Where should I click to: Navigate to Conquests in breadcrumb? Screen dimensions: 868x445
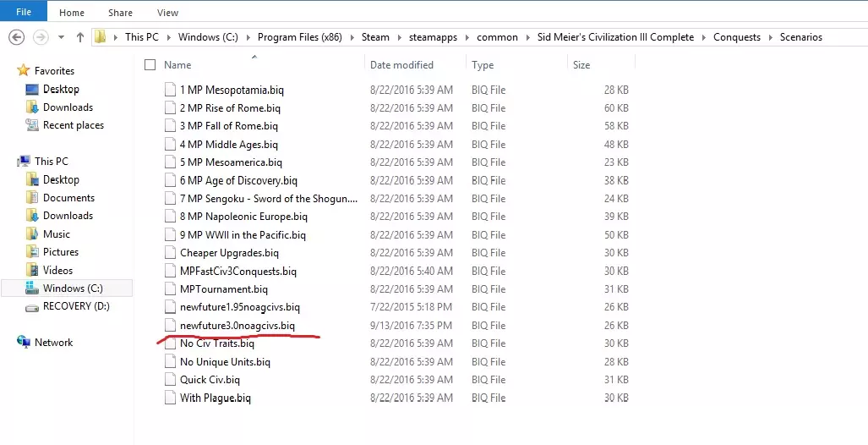tap(737, 37)
